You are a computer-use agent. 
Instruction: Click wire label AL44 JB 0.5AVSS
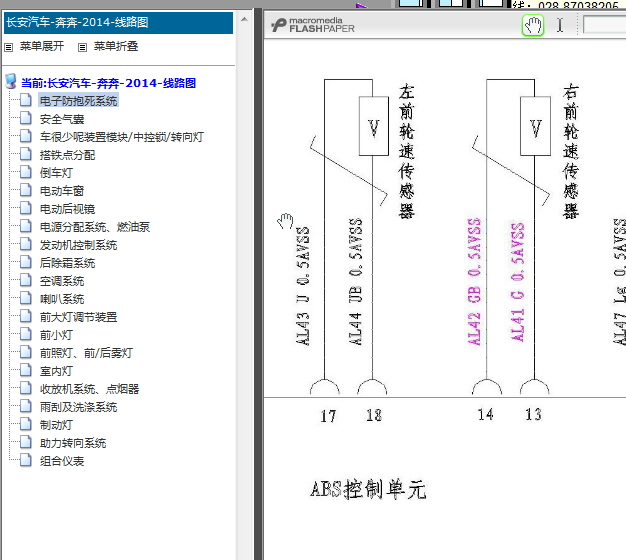tap(355, 281)
